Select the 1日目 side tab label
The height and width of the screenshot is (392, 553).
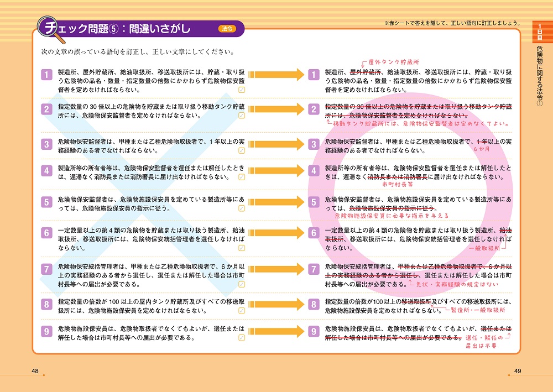[x=540, y=32]
